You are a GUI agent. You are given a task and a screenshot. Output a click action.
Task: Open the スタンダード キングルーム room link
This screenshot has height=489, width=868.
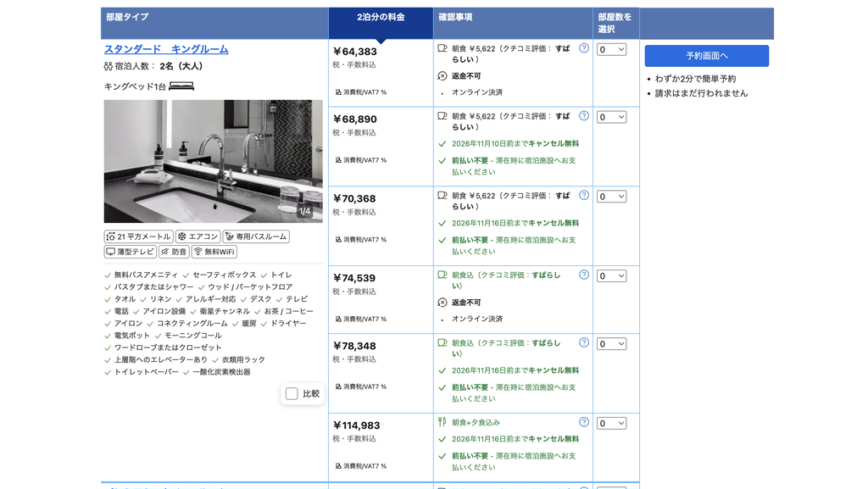(x=166, y=49)
